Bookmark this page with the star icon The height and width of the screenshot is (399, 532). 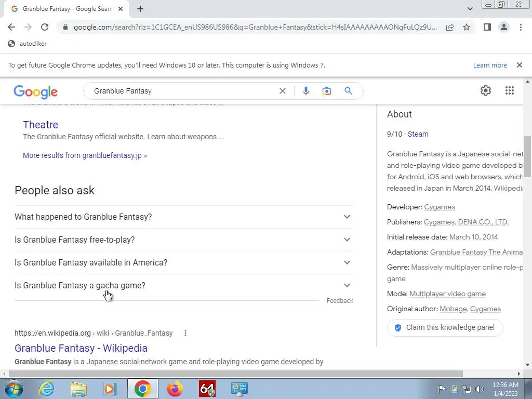point(467,27)
